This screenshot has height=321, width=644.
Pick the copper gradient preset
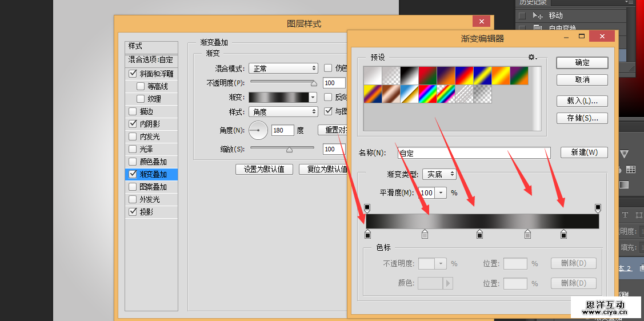(x=391, y=94)
